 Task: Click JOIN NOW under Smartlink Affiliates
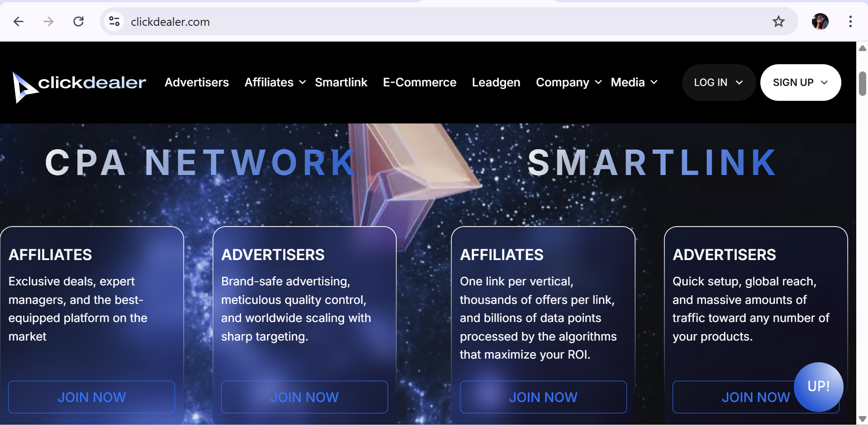point(543,397)
